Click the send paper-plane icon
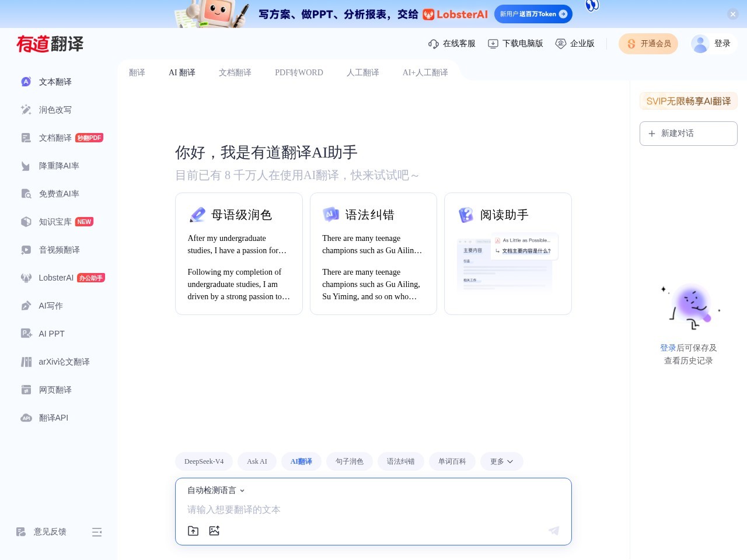Screen dimensions: 747x560 pyautogui.click(x=554, y=530)
